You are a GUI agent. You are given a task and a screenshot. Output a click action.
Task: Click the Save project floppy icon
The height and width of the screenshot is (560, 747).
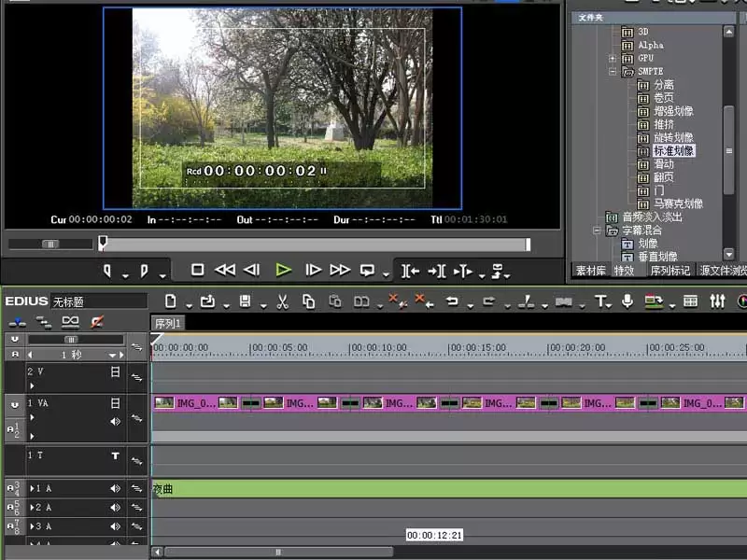(245, 301)
